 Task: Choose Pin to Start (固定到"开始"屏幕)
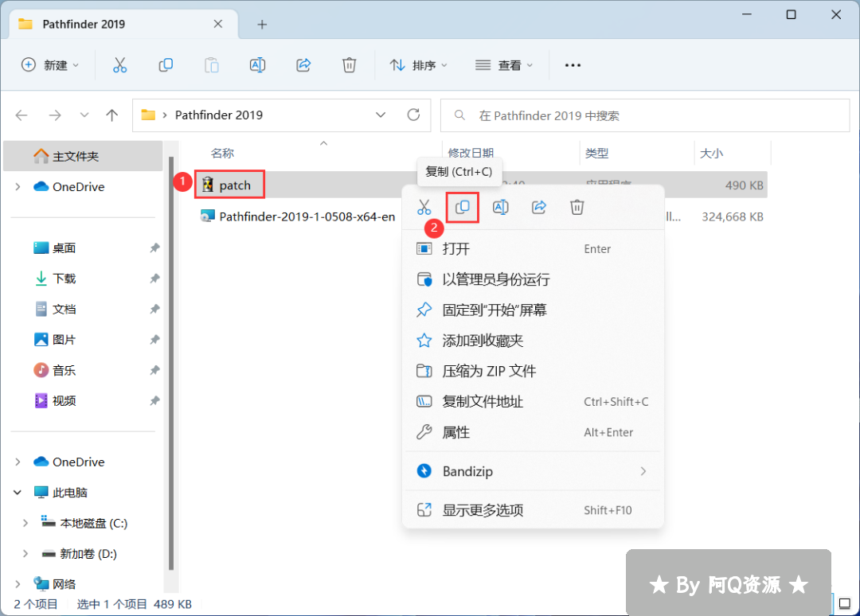pos(533,310)
